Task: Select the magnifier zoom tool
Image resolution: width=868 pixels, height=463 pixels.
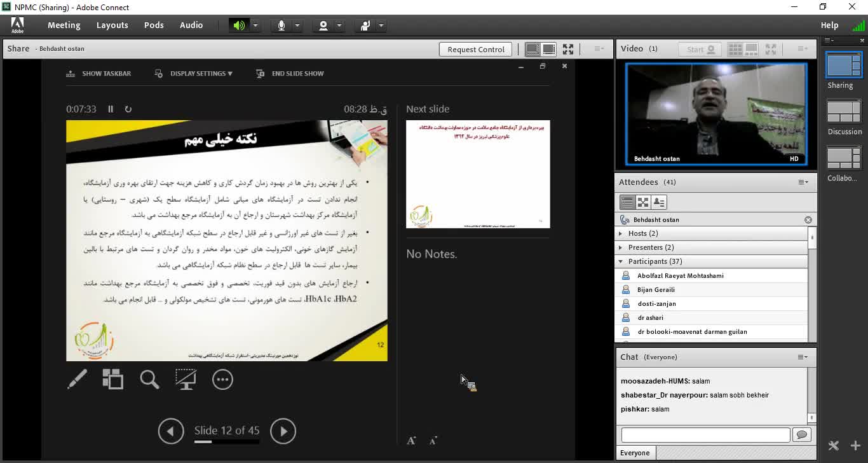Action: point(149,380)
